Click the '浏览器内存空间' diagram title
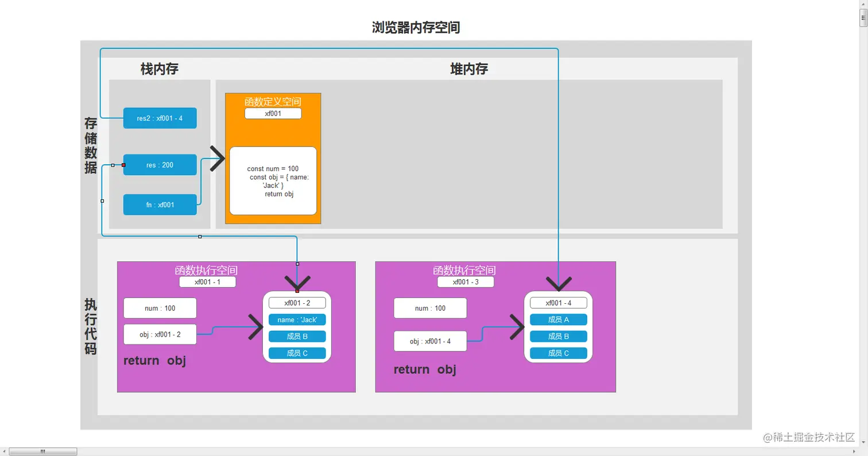 416,27
